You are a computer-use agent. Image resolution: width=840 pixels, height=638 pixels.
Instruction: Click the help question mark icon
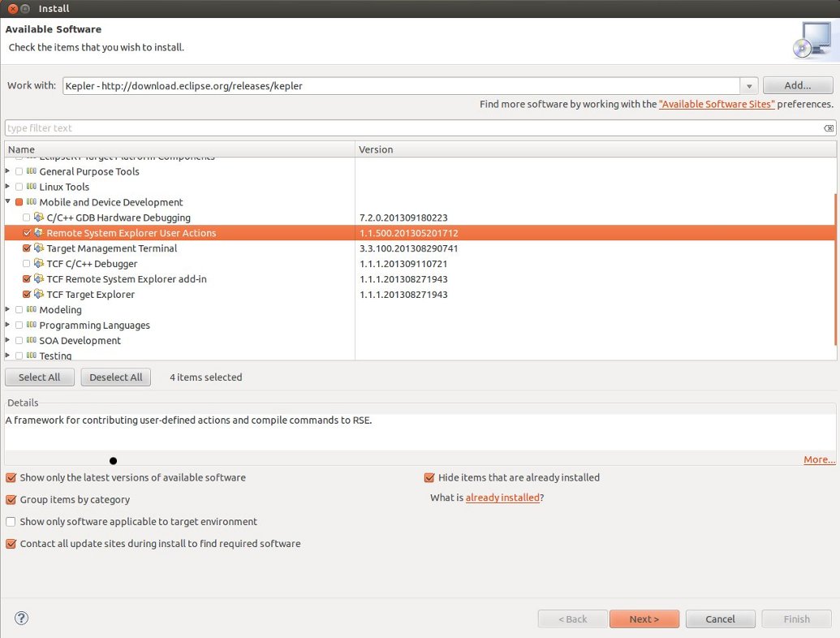pos(22,619)
